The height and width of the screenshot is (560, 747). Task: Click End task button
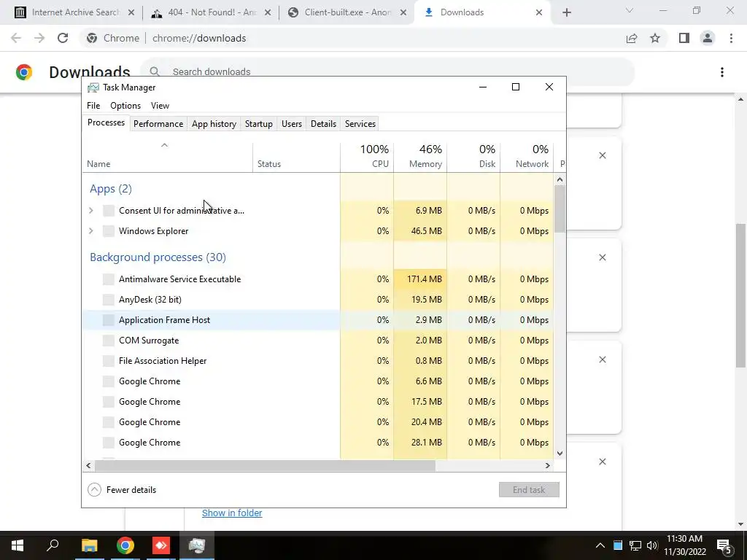(x=529, y=489)
